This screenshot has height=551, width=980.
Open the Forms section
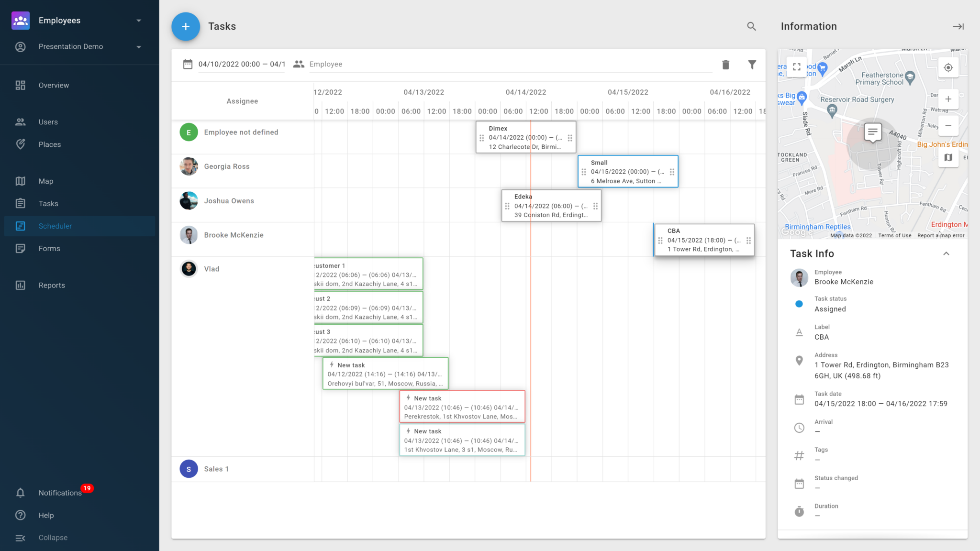point(49,248)
